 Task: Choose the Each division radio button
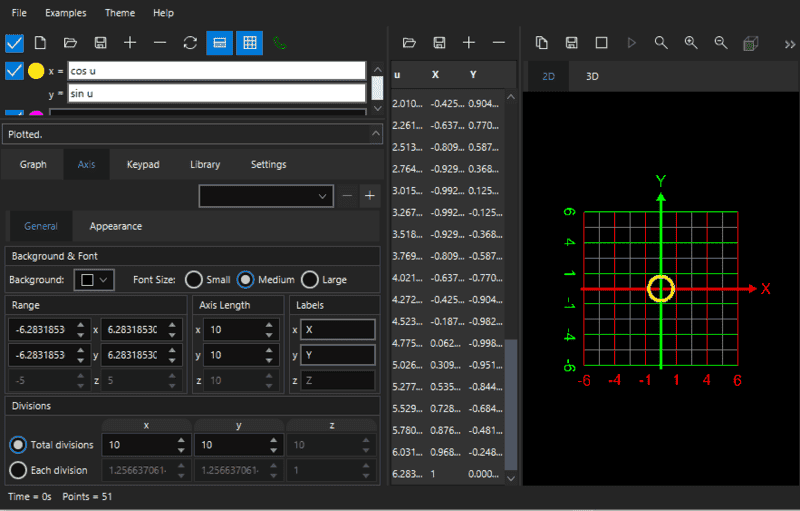[x=18, y=470]
